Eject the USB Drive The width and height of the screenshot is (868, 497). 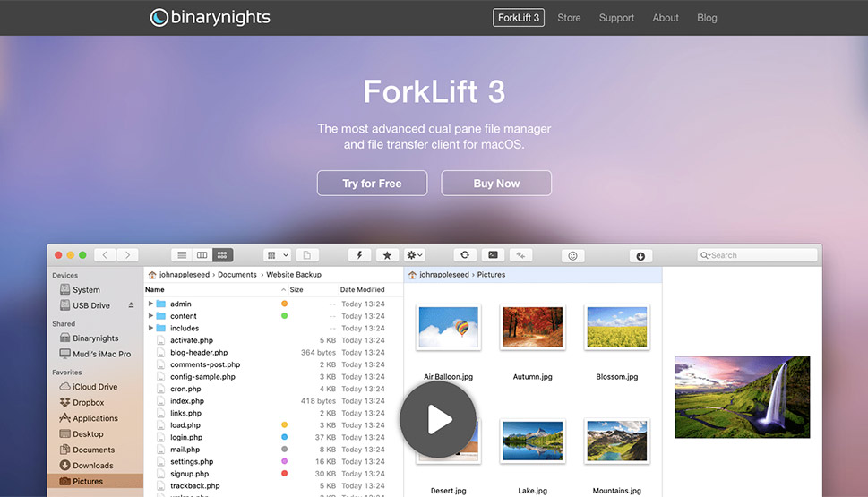tap(131, 305)
